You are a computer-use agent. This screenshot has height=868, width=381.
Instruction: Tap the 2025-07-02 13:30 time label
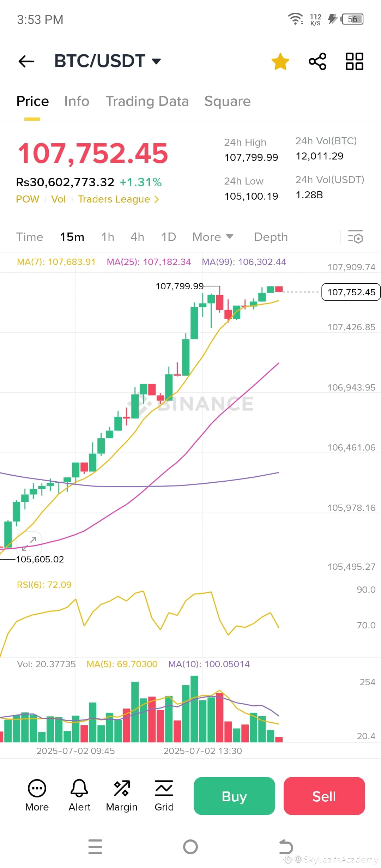point(203,751)
